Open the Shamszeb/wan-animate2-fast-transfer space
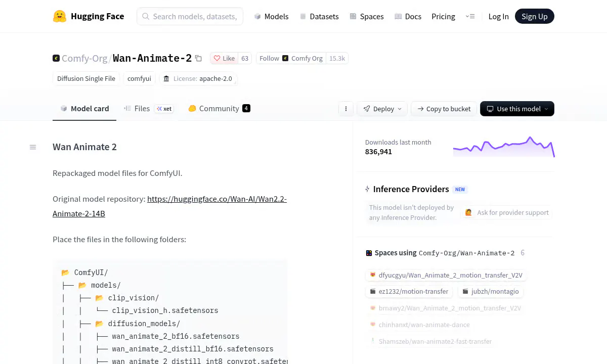The width and height of the screenshot is (607, 364). 430,341
